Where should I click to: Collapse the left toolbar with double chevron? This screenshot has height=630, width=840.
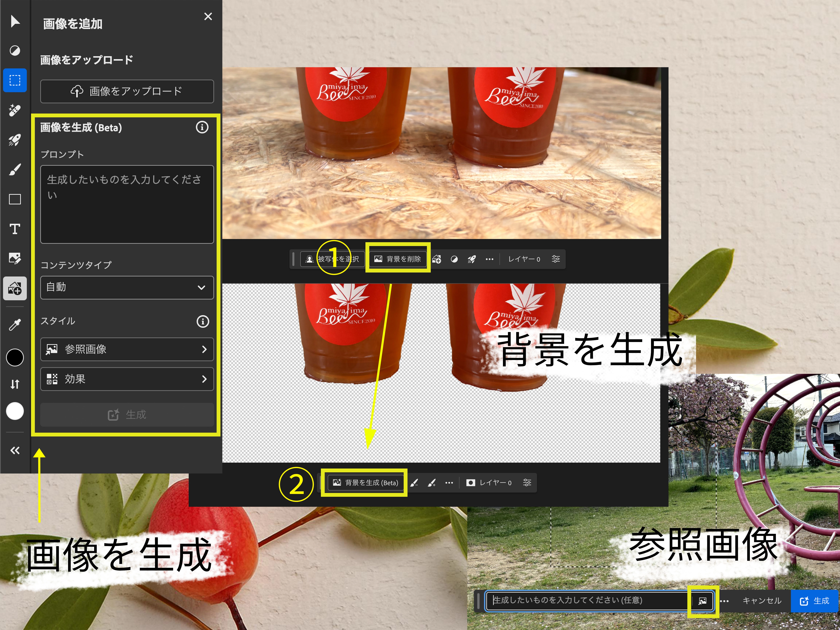15,450
